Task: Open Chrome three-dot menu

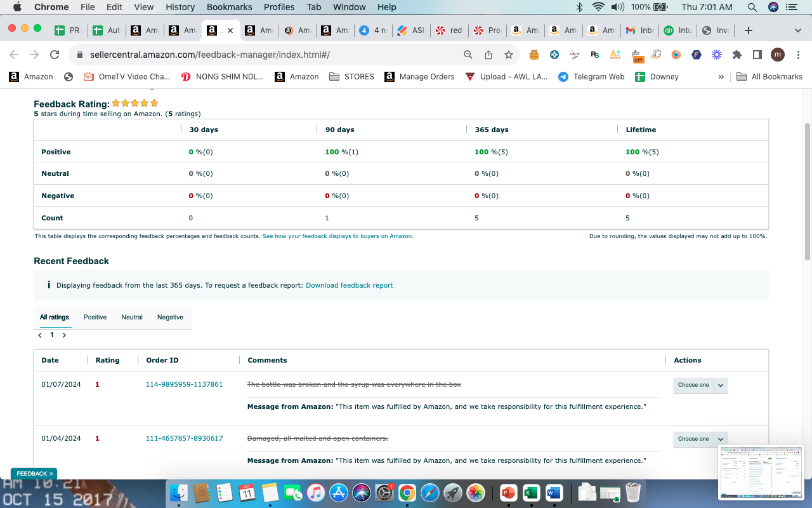Action: pyautogui.click(x=797, y=55)
